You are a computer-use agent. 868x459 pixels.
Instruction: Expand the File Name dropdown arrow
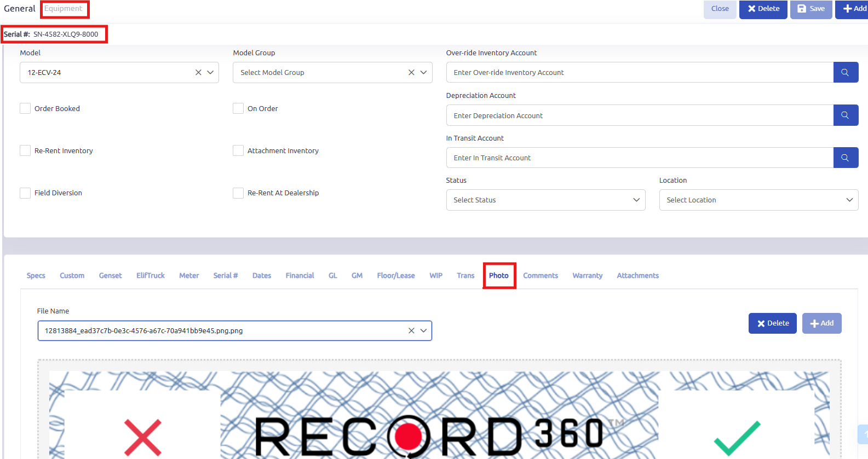pos(423,330)
